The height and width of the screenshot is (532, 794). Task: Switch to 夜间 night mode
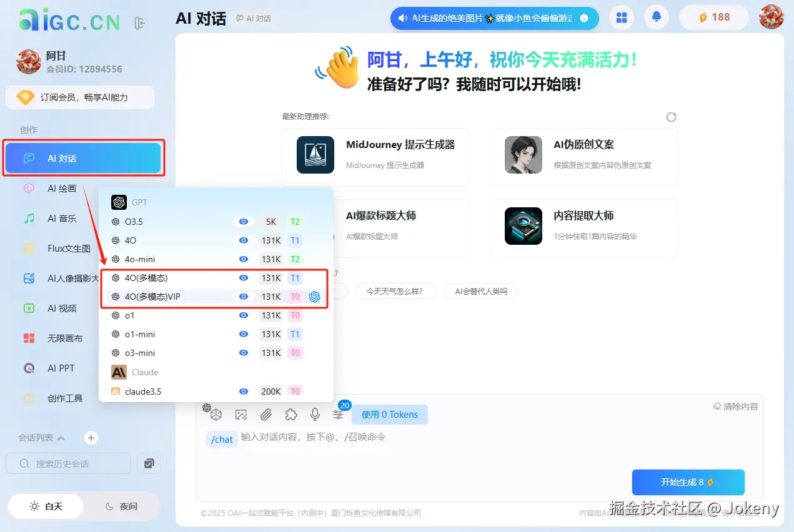(x=121, y=506)
